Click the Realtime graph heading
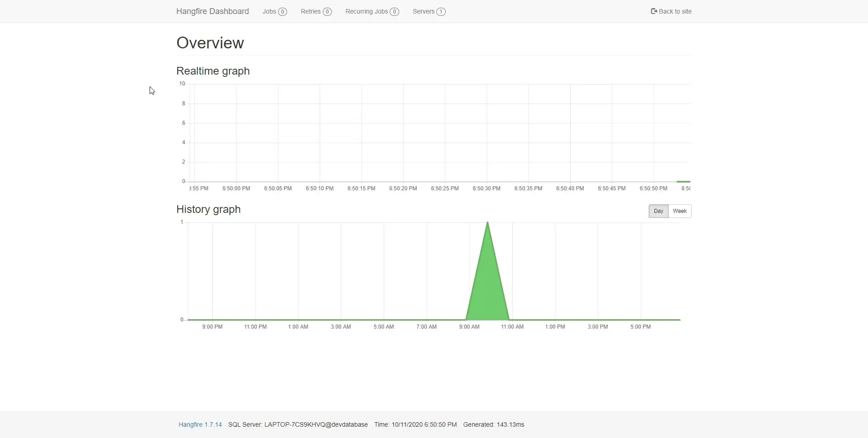The width and height of the screenshot is (868, 438). pos(212,71)
